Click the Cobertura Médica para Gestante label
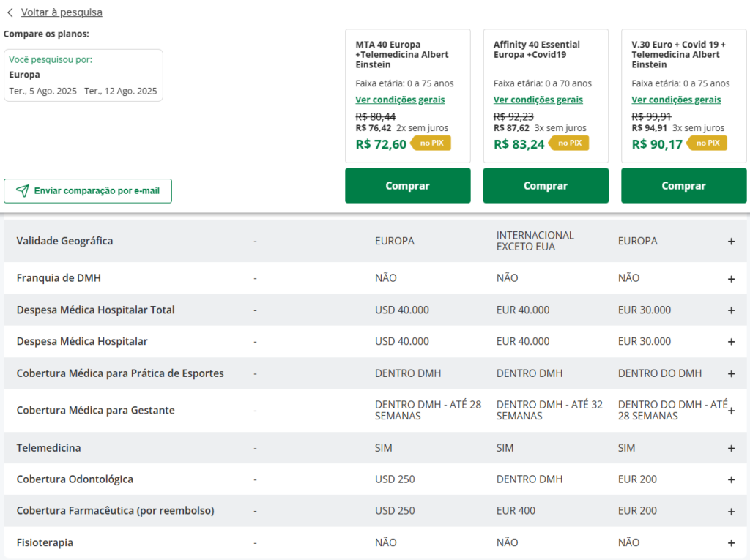This screenshot has height=560, width=750. pos(96,411)
